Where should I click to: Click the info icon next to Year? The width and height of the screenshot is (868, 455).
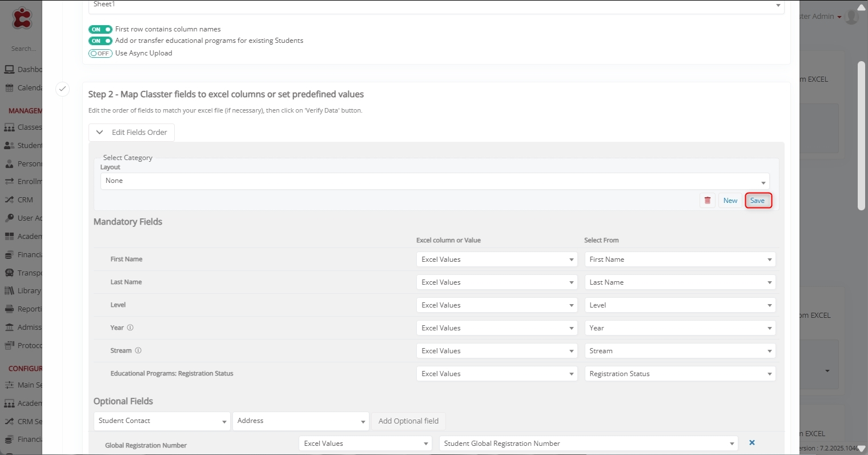coord(130,328)
